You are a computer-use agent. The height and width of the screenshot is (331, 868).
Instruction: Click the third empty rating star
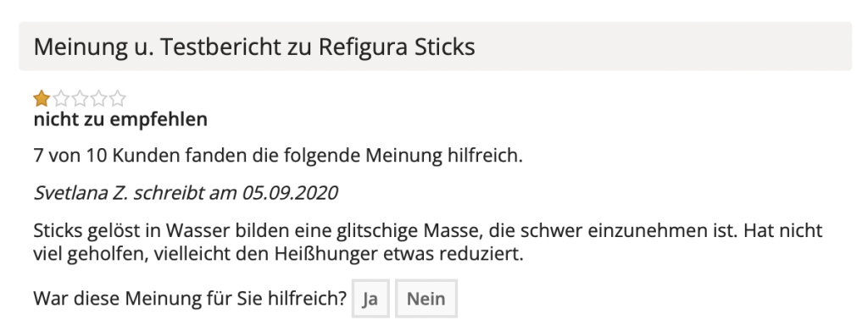click(80, 99)
